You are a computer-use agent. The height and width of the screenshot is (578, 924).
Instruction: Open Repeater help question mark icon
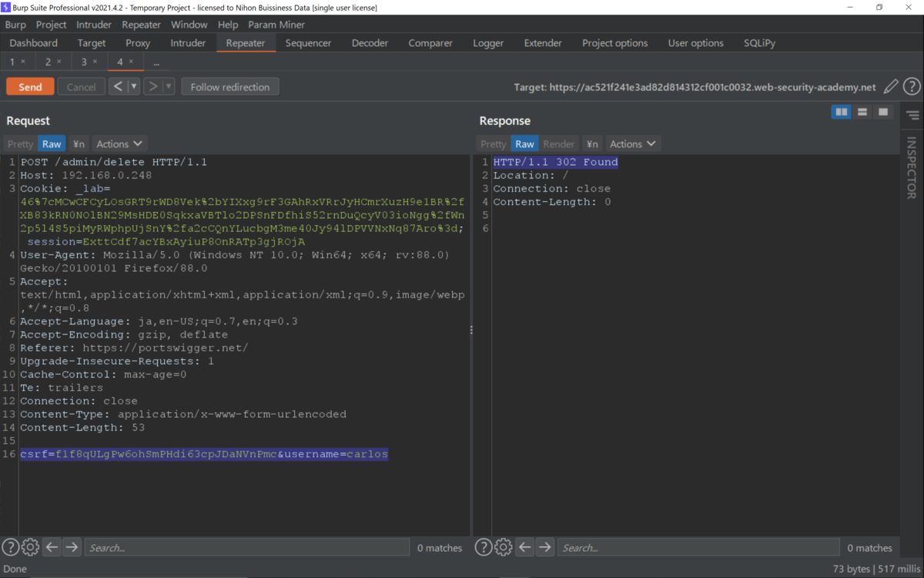pyautogui.click(x=912, y=87)
